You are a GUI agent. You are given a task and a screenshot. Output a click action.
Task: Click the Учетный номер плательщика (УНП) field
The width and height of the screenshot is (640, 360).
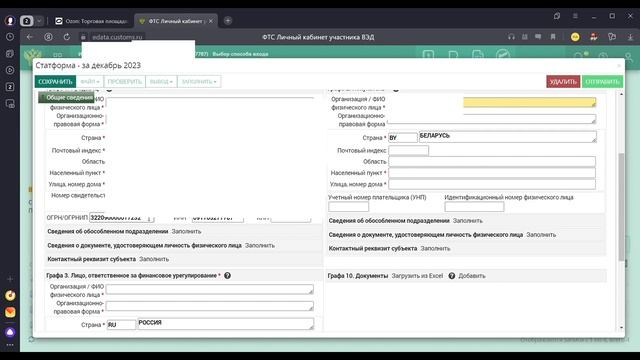tap(349, 207)
